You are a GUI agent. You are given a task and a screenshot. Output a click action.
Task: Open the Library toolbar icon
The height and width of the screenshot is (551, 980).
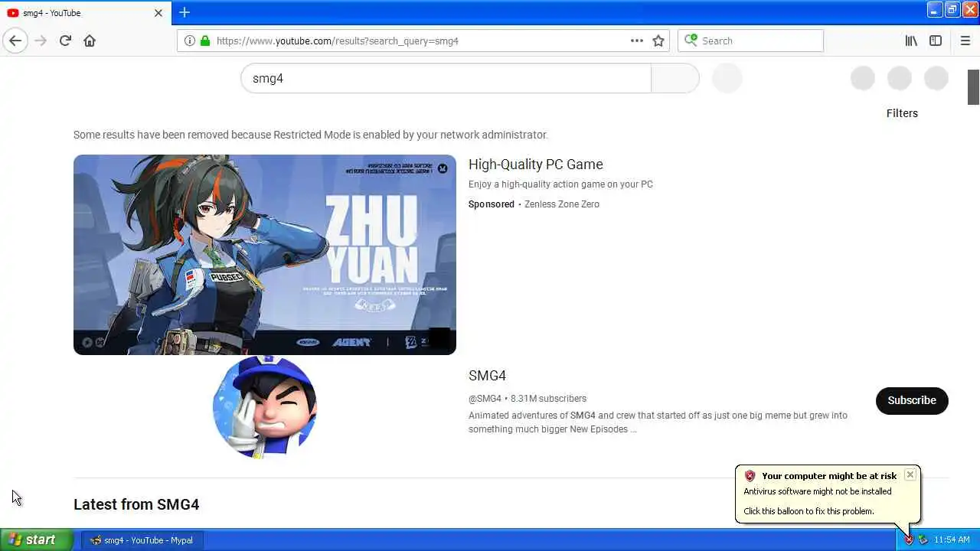coord(911,41)
